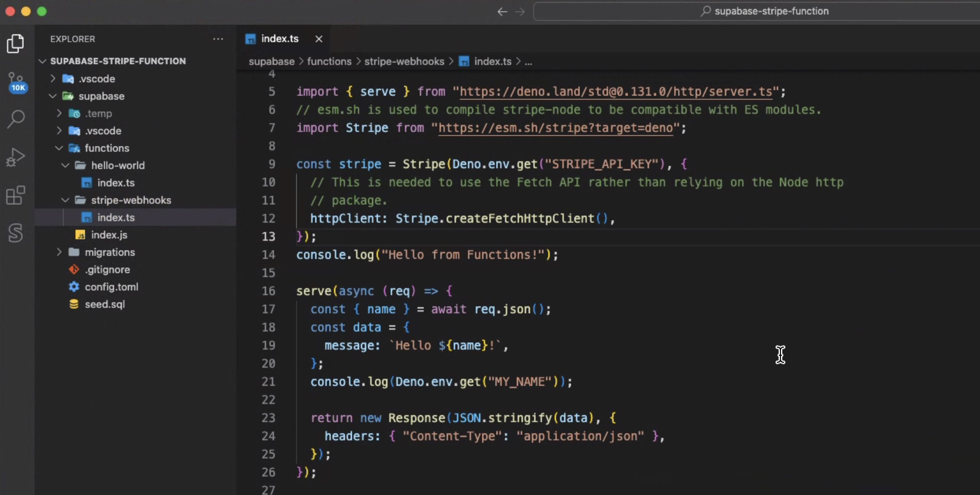The height and width of the screenshot is (495, 980).
Task: Open the deno.land server.ts import link
Action: 615,92
